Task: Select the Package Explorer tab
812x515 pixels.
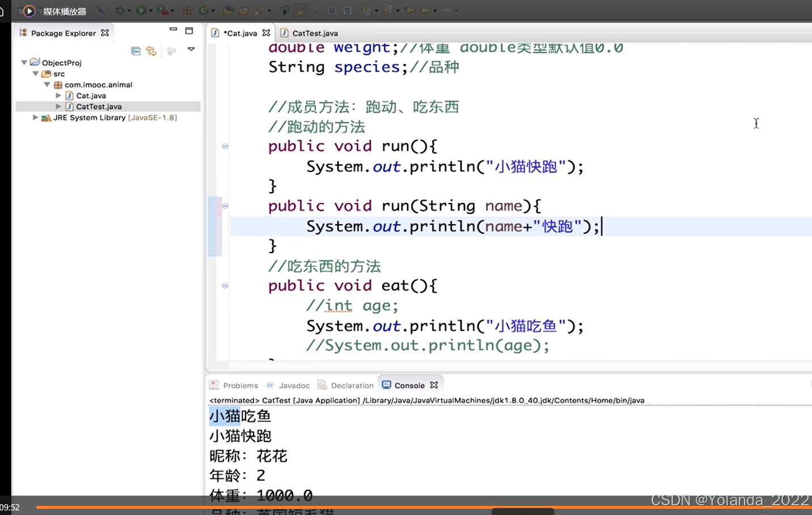Action: (x=64, y=33)
